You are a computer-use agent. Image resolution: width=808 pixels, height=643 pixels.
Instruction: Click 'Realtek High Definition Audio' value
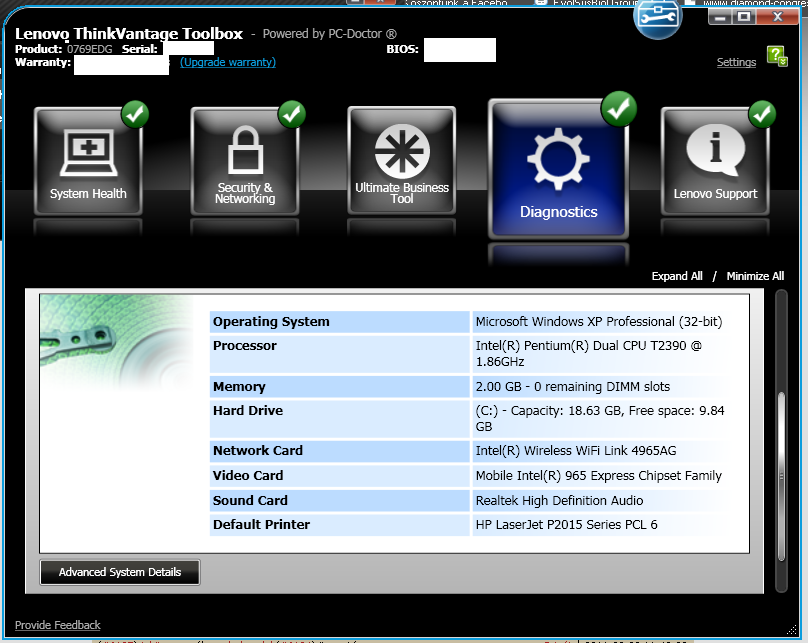coord(559,500)
